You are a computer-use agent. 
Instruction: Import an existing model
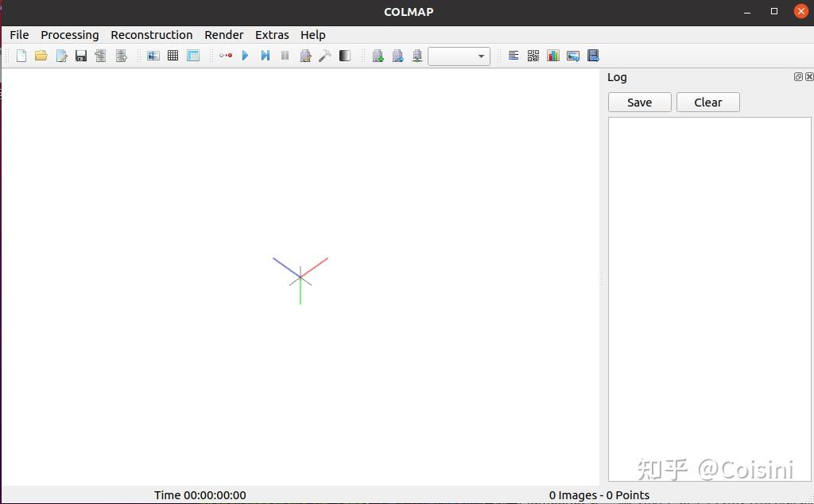click(100, 56)
